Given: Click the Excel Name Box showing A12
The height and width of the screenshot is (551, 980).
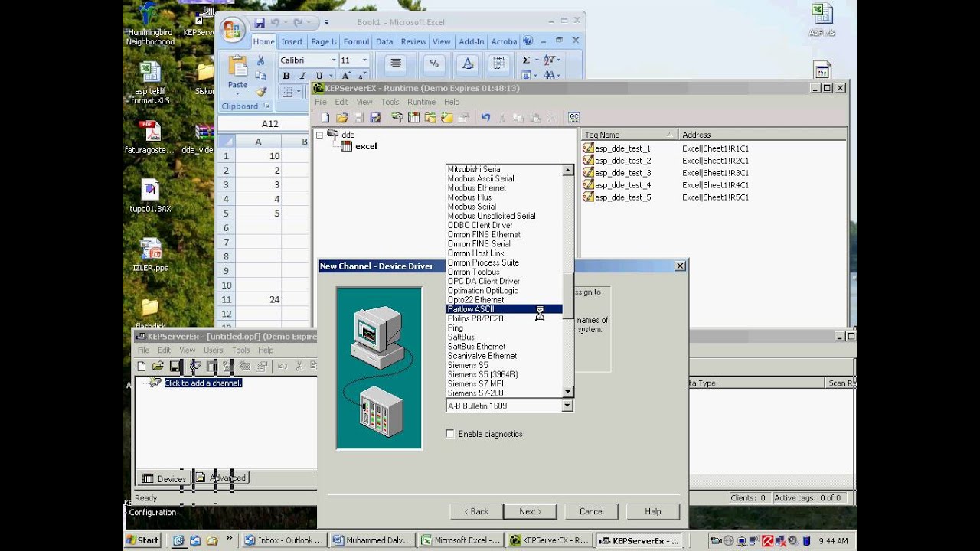Looking at the screenshot, I should 269,124.
